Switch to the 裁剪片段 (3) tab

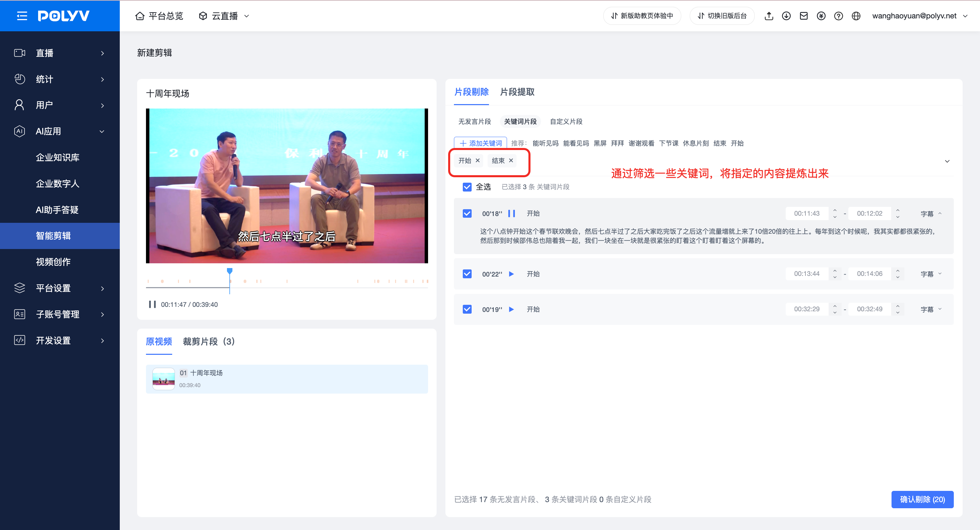(209, 342)
